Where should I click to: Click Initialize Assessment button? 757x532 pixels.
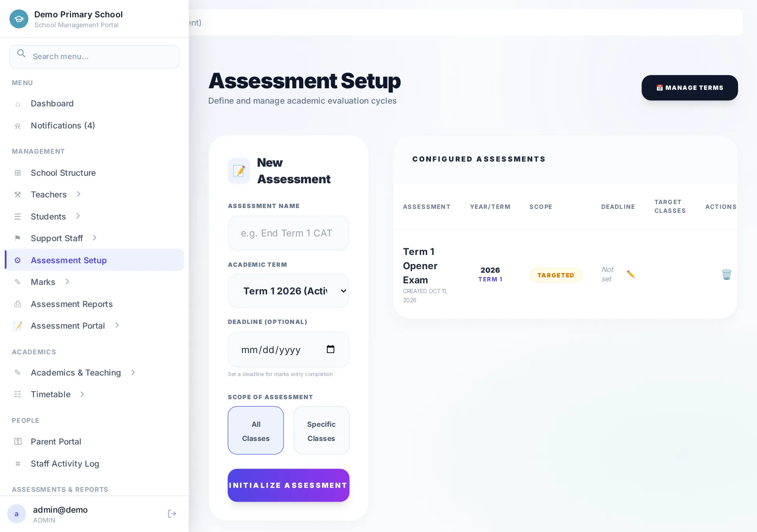tap(289, 485)
